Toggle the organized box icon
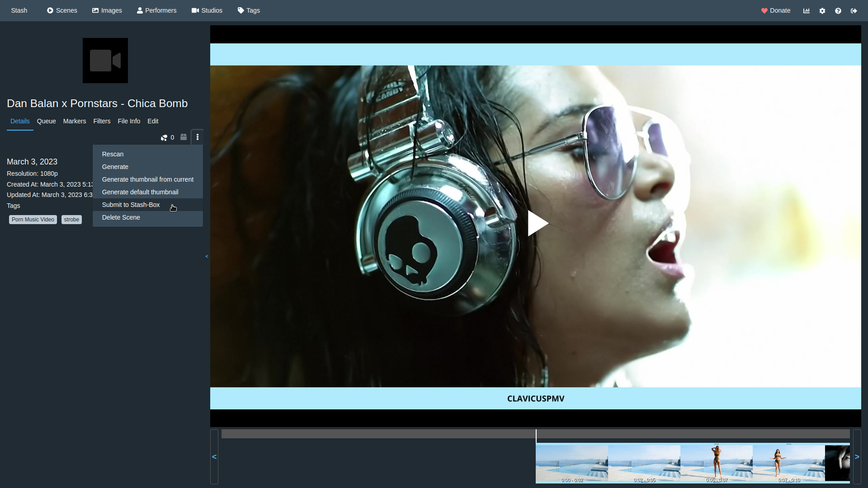Screen dimensions: 868x488 click(x=184, y=137)
